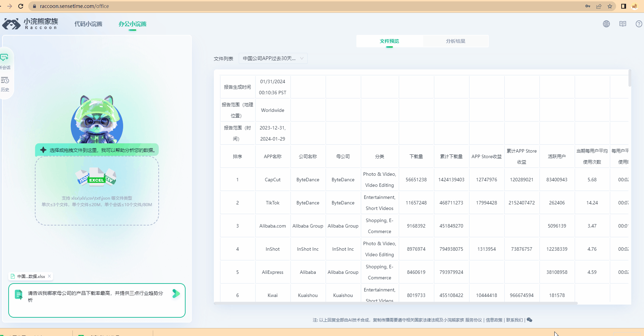Click the 'APP名称' column header
This screenshot has width=644, height=336.
[273, 156]
